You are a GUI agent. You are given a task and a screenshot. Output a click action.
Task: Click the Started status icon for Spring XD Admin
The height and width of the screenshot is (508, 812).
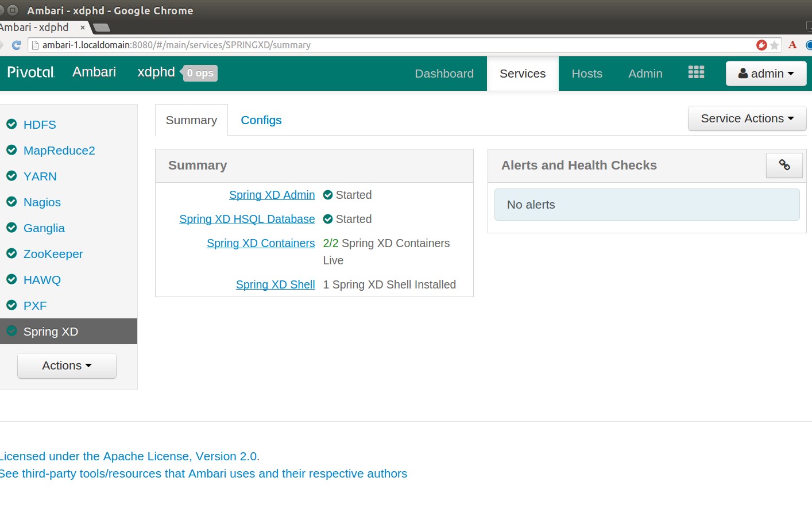(328, 195)
